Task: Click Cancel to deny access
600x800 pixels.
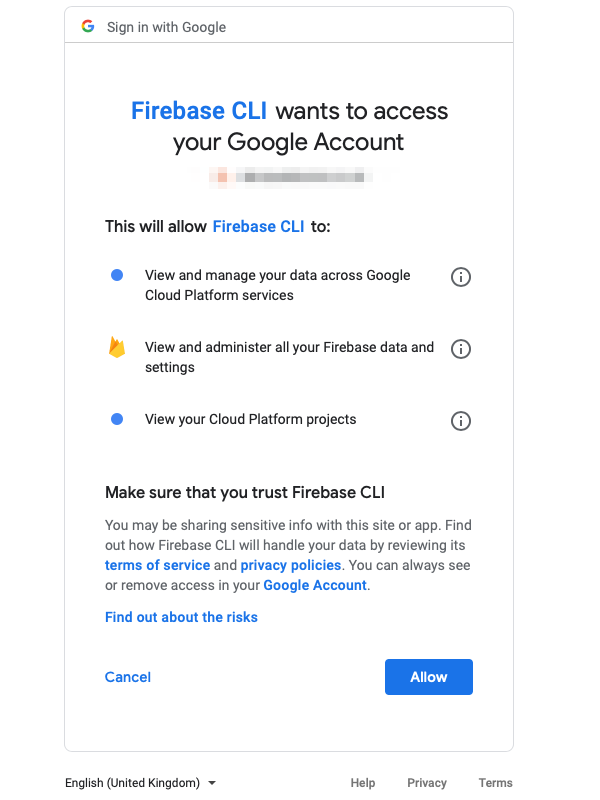Action: point(127,677)
